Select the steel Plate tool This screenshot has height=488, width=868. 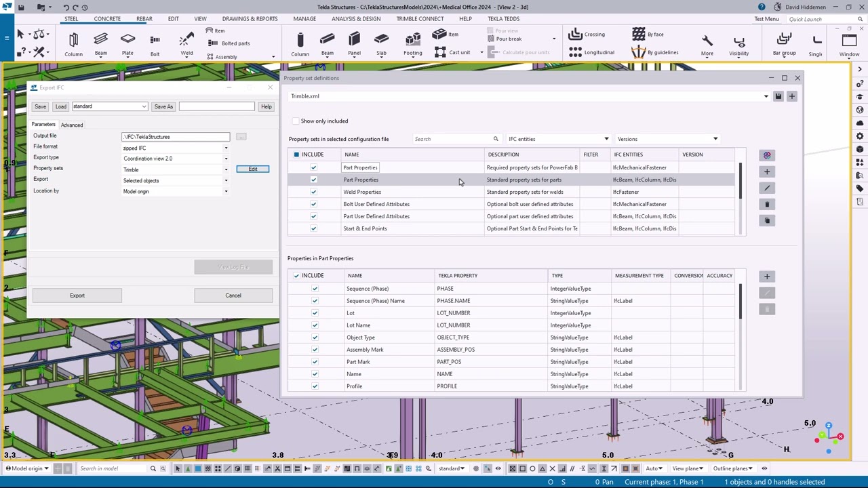127,45
